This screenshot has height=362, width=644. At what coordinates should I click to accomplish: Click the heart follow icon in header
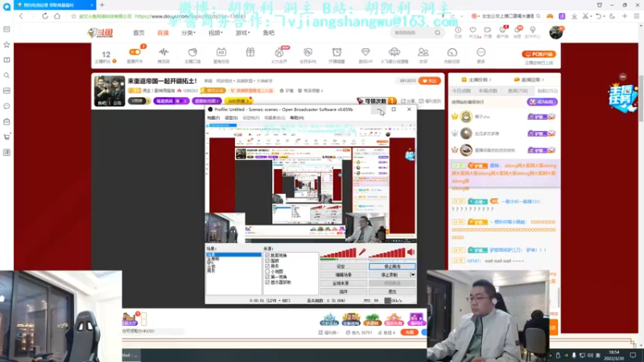click(x=473, y=30)
